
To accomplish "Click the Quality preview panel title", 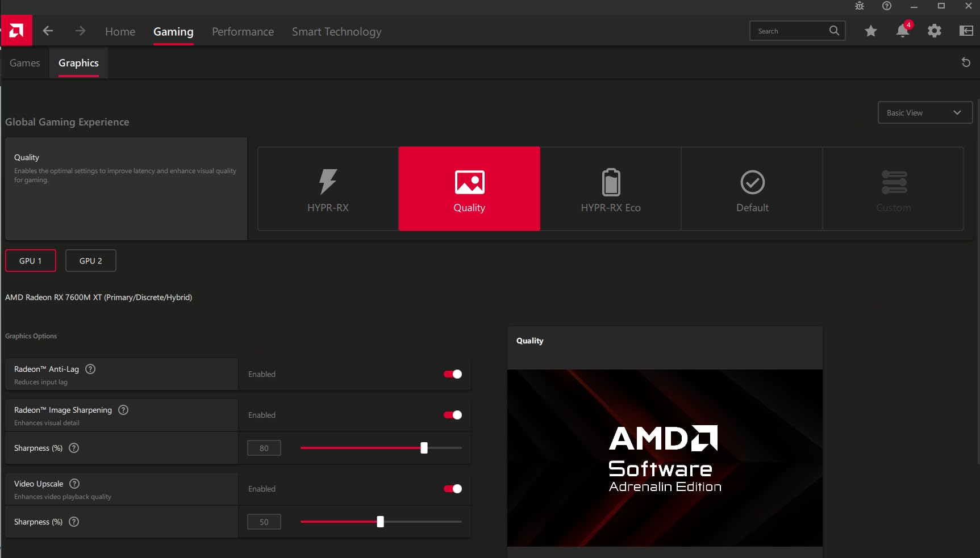I will (530, 341).
